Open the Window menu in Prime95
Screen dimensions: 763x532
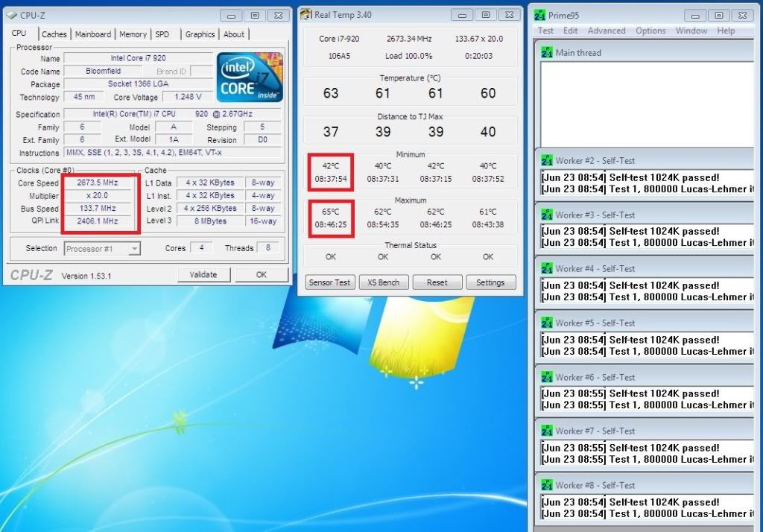coord(691,31)
